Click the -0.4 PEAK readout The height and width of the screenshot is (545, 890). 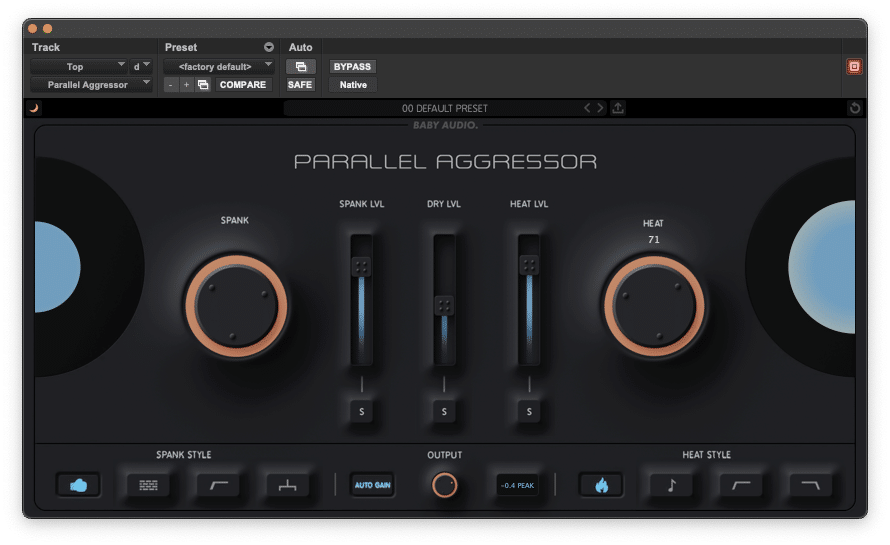pyautogui.click(x=517, y=485)
